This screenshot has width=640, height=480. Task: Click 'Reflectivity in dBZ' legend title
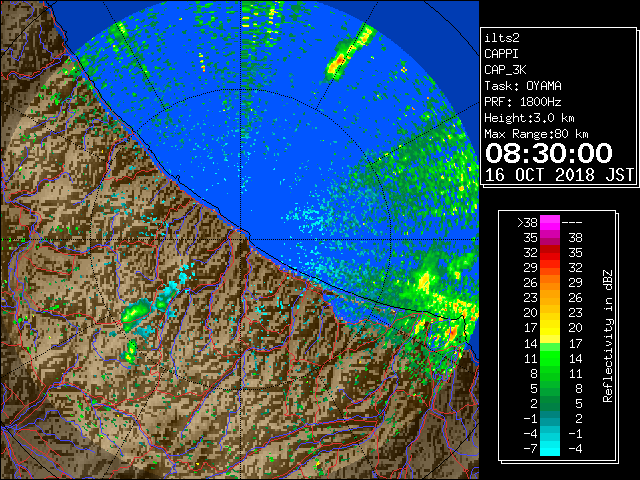(608, 336)
